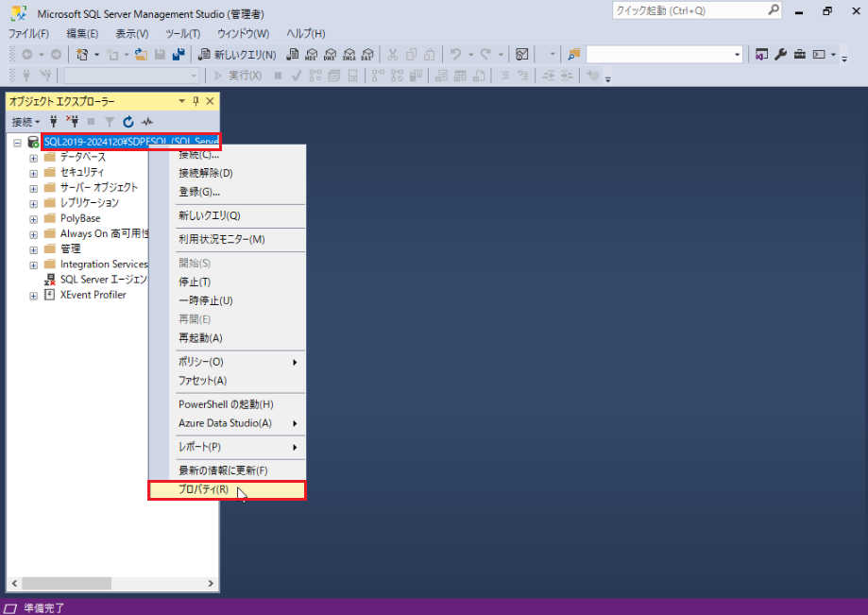Click the DMX query toolbar icon
The height and width of the screenshot is (615, 868).
(x=330, y=54)
